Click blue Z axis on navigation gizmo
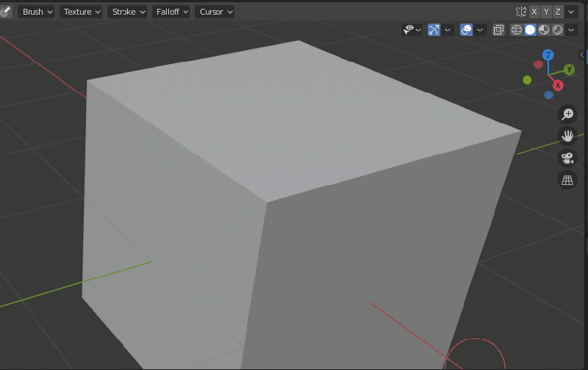 (x=548, y=55)
